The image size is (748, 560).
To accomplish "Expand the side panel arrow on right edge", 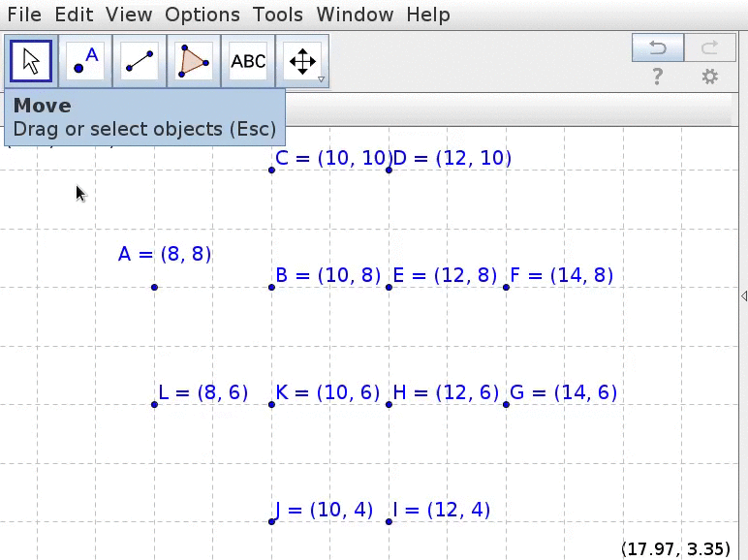I will 743,296.
